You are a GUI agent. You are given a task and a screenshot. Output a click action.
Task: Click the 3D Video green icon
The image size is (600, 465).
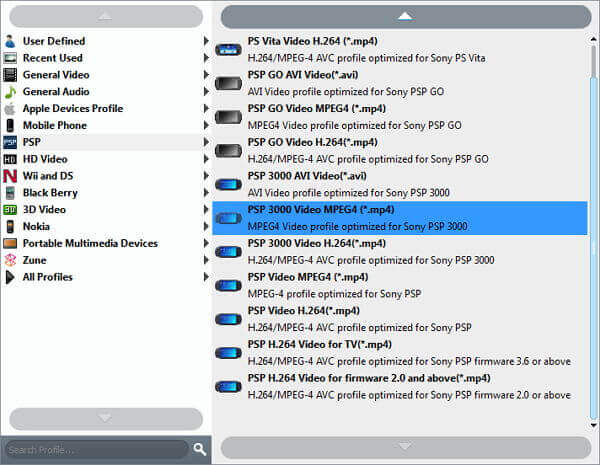[10, 209]
